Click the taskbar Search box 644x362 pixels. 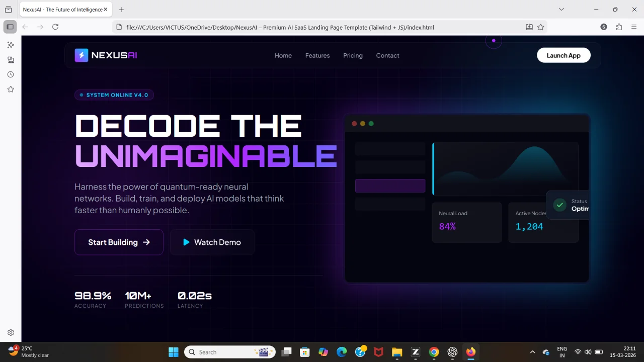tap(230, 352)
